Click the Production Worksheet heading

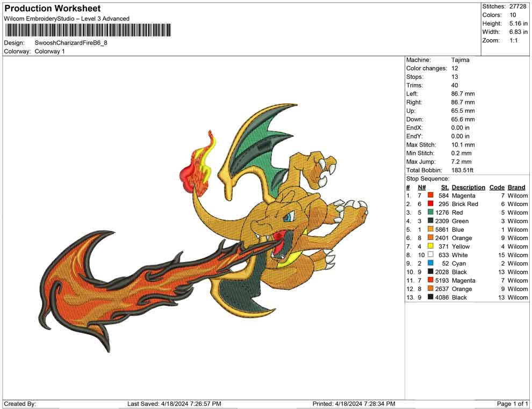52,9
